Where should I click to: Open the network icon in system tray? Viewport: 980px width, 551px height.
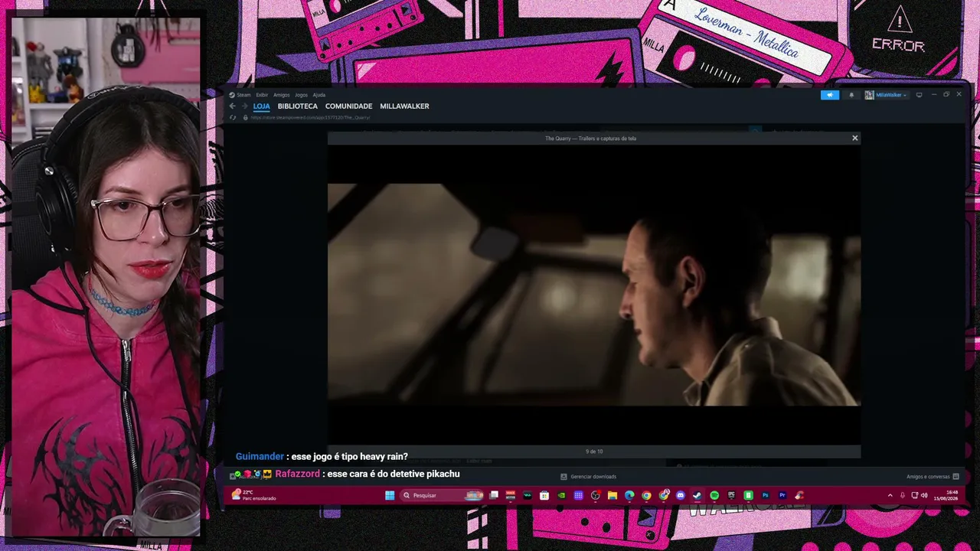coord(914,495)
